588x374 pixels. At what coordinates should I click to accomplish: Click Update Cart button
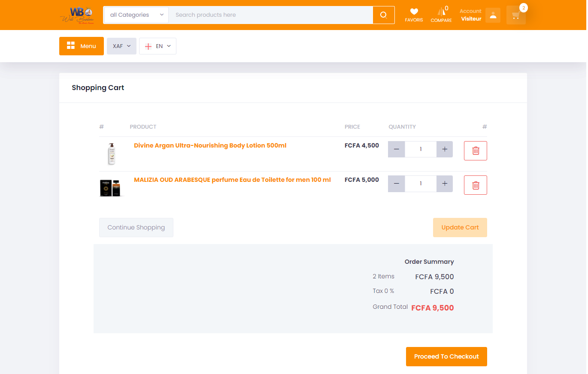460,227
